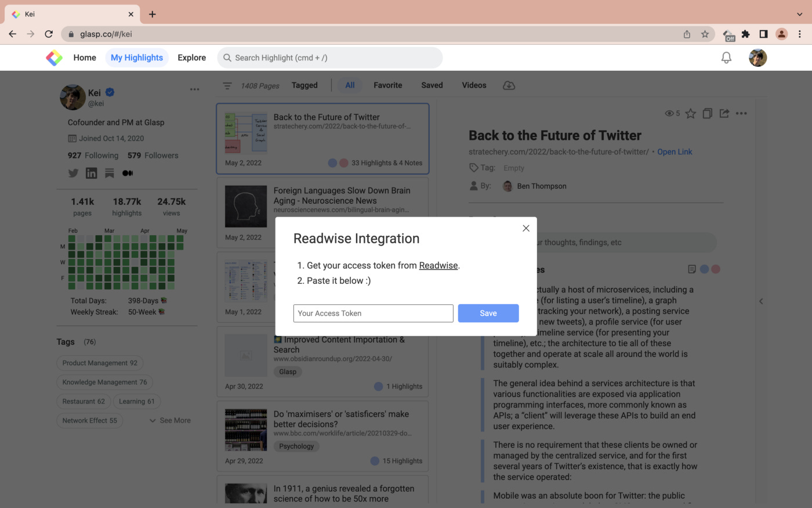This screenshot has height=508, width=812.
Task: Collapse the article panel with the side chevron
Action: click(x=761, y=301)
